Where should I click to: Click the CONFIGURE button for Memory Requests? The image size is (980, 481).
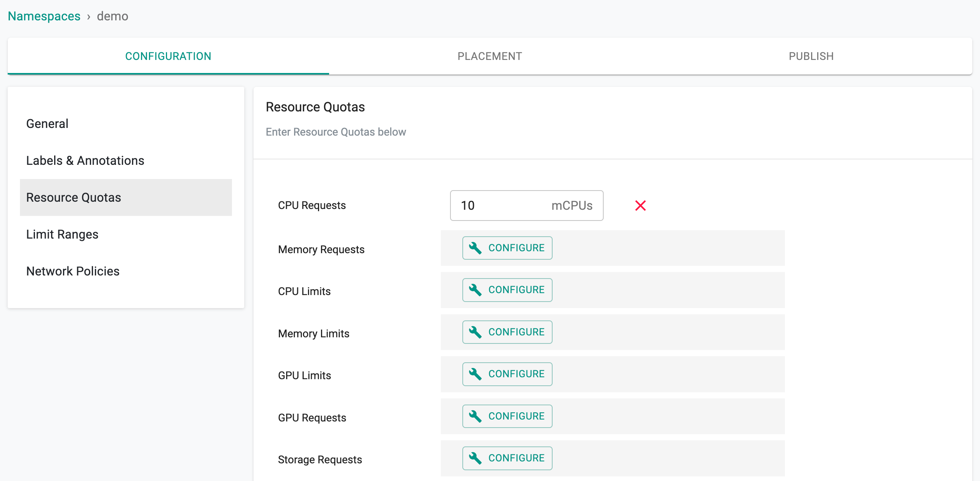[x=508, y=248]
